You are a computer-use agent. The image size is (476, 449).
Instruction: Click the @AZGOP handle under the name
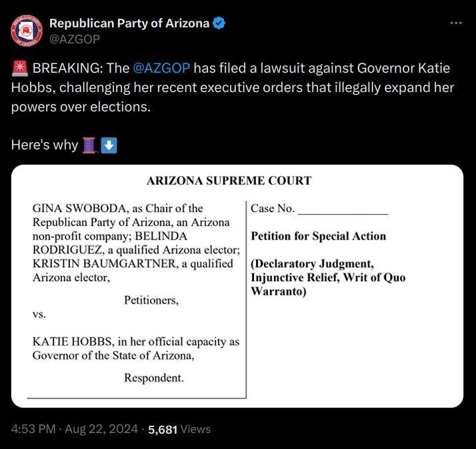coord(75,39)
